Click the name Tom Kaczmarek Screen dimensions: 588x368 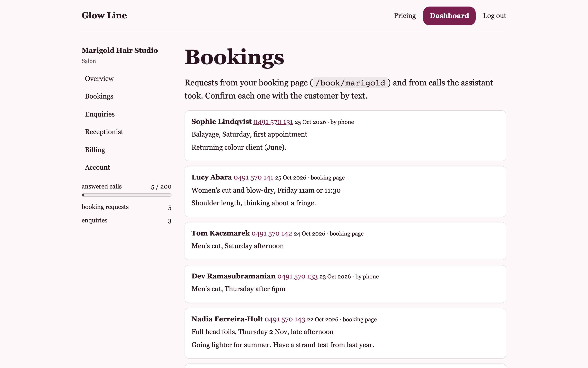coord(220,233)
